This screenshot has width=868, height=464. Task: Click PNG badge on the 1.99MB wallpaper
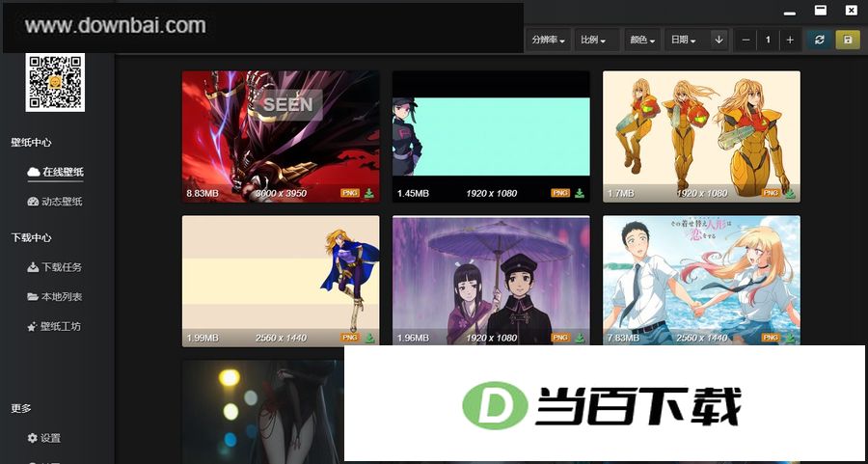coord(350,338)
